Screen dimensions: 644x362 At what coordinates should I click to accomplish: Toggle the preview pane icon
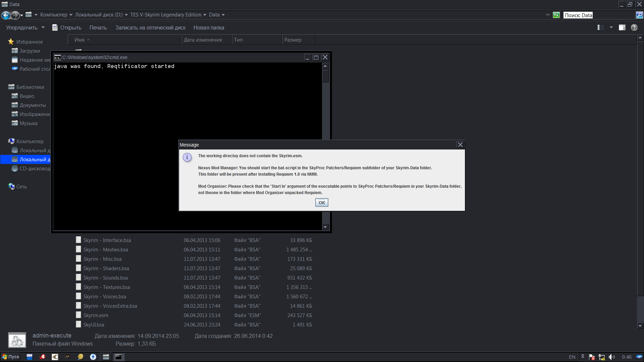622,27
